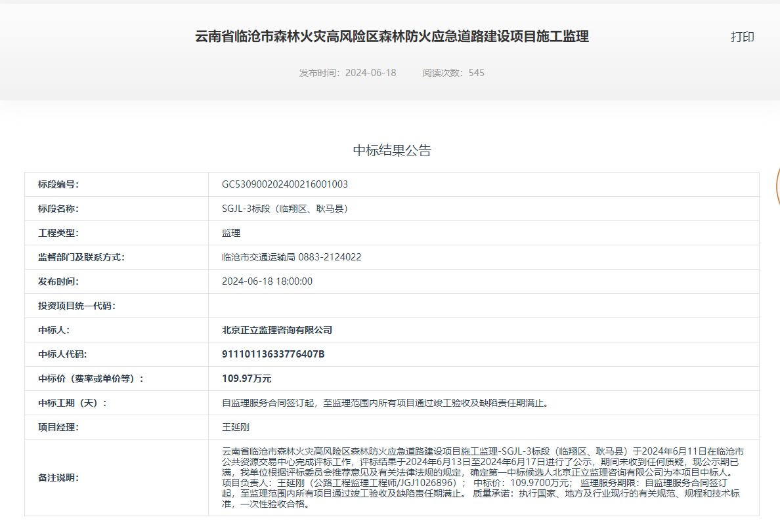Click the 备注说明 remarks paragraph
The image size is (780, 532).
point(483,478)
